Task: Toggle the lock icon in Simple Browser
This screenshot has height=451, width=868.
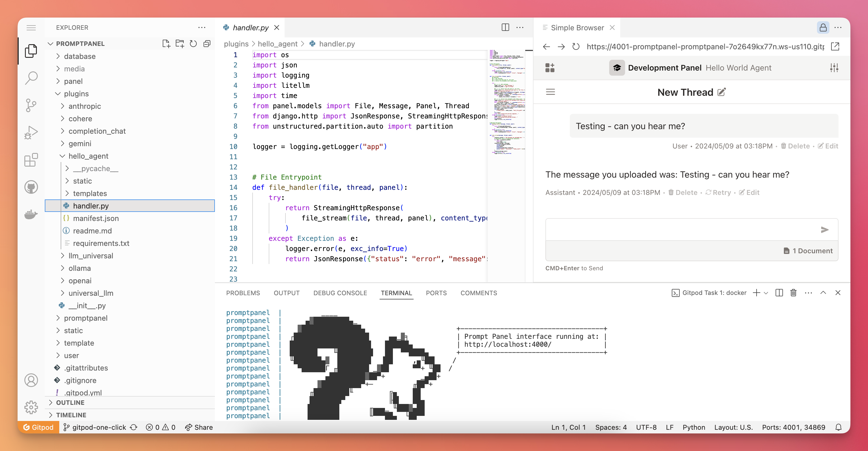Action: [x=823, y=27]
